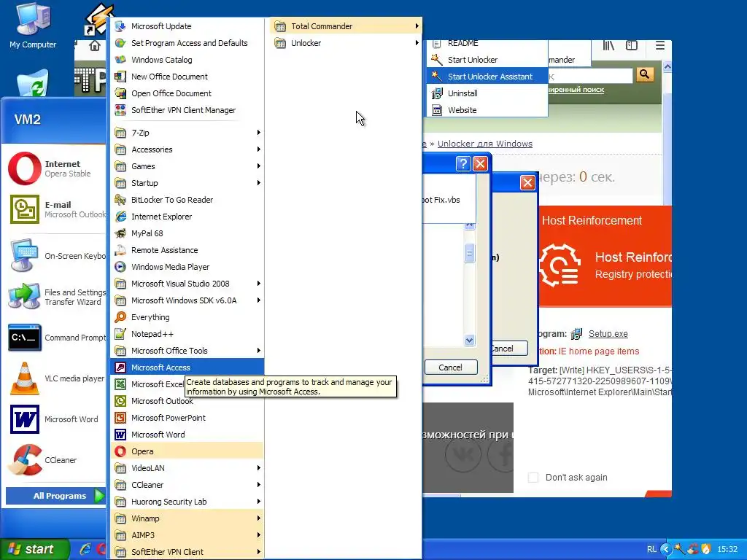Launch BitLocker To Go Reader
The width and height of the screenshot is (747, 560).
coord(187,200)
